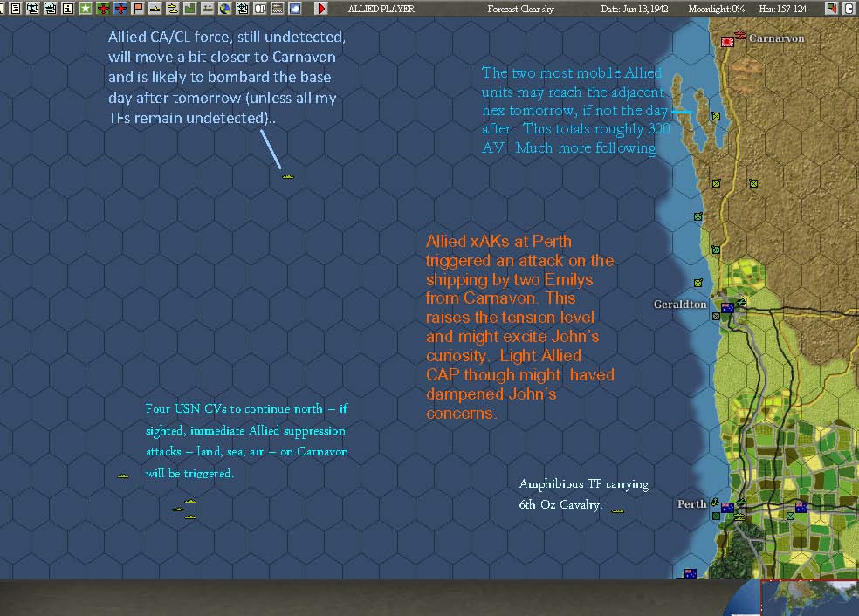
Task: Click the 'ALLIED PLAYER' status text
Action: [381, 9]
